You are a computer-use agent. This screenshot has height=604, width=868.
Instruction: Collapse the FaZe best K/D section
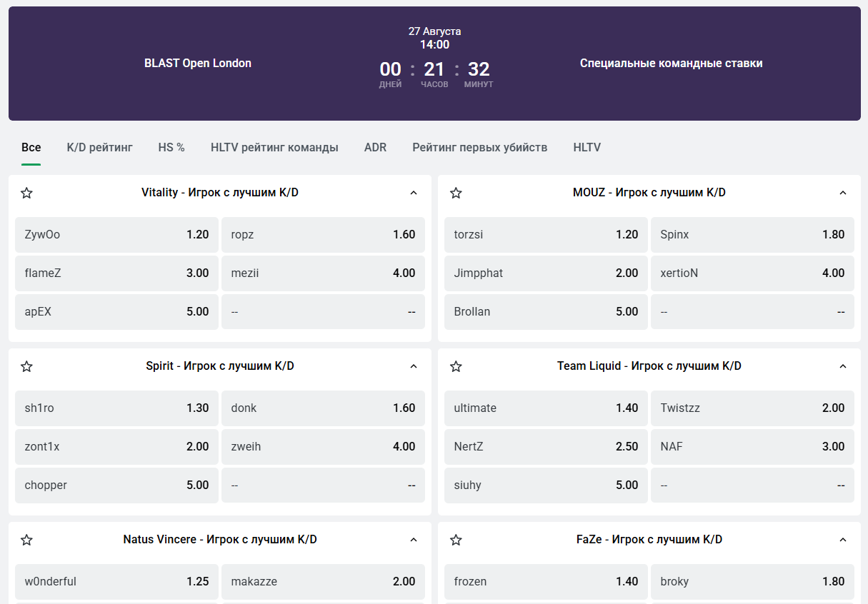click(842, 540)
